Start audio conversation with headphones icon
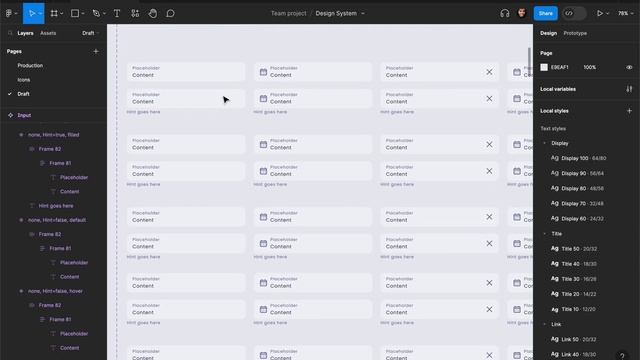Viewport: 640px width, 360px height. point(504,13)
